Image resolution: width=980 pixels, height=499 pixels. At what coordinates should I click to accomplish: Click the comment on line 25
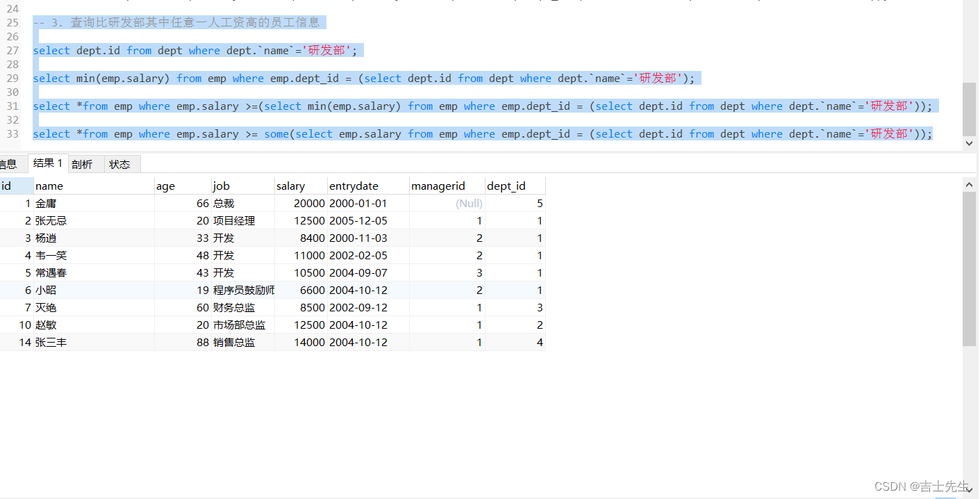(x=176, y=22)
